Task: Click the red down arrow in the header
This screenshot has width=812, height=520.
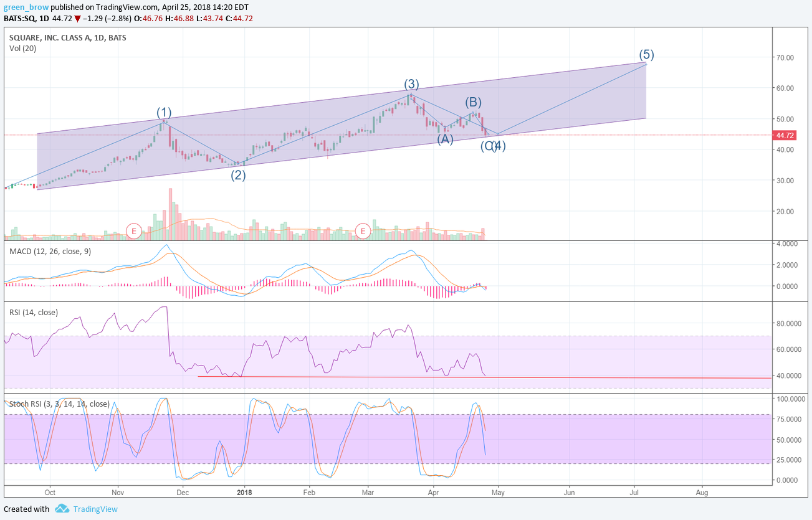Action: (77, 17)
